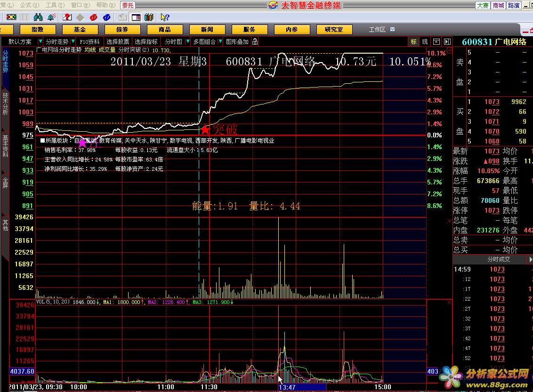533x392 pixels.
Task: Click the 600831 广电网络 stock title
Action: coord(494,42)
